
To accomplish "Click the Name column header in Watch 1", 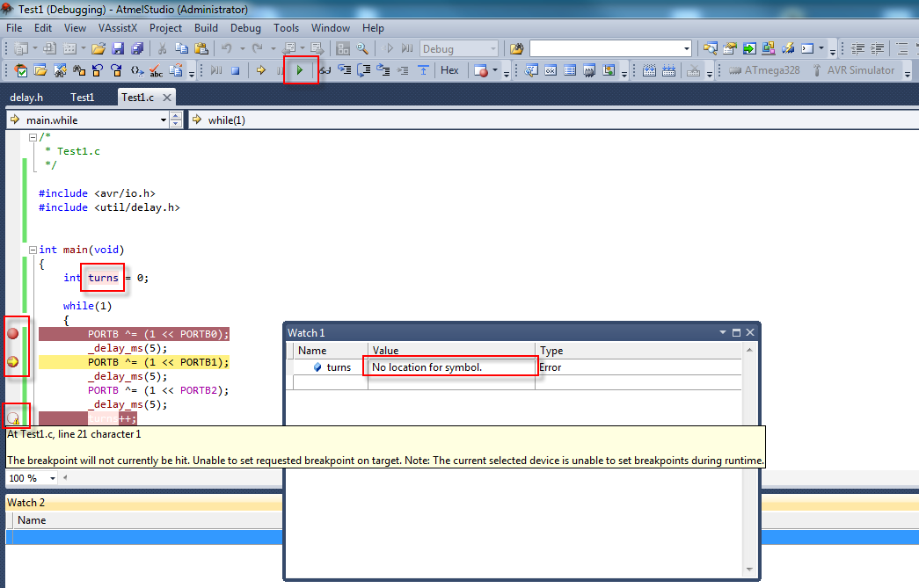I will tap(332, 350).
